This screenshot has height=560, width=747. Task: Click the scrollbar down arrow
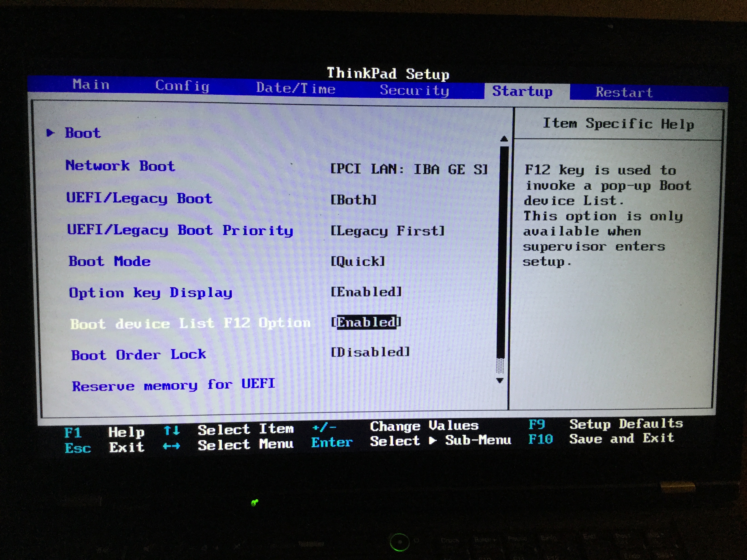[x=500, y=380]
